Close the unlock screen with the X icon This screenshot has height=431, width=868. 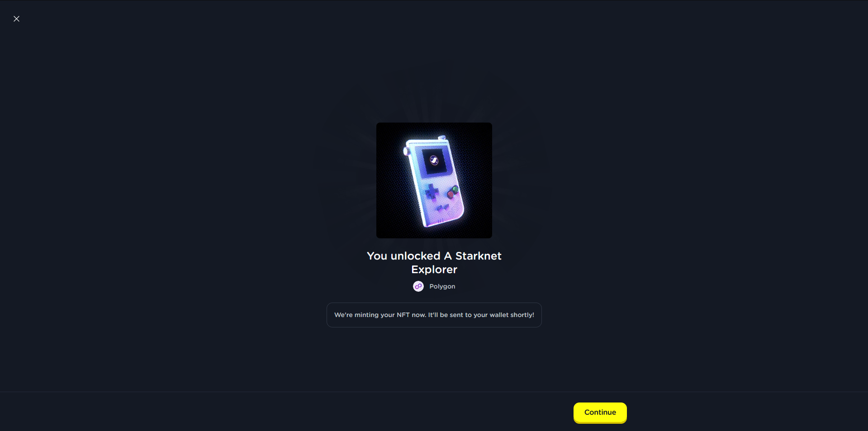point(16,19)
